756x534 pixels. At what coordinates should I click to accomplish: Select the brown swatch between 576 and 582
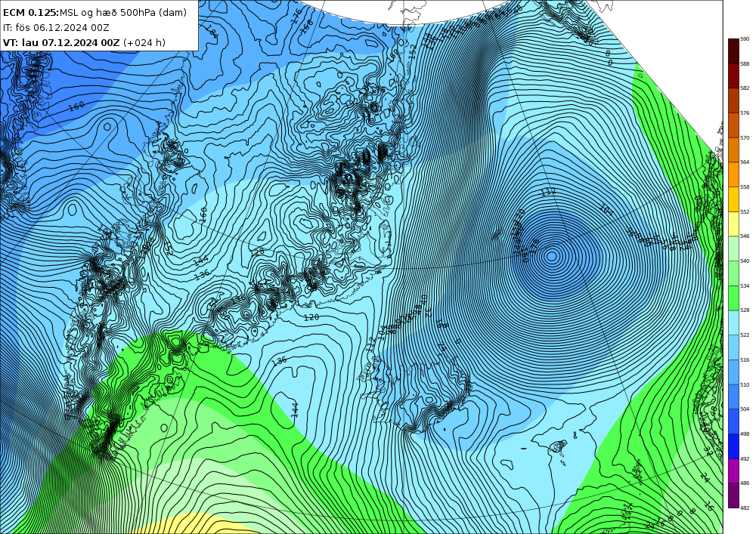point(733,100)
